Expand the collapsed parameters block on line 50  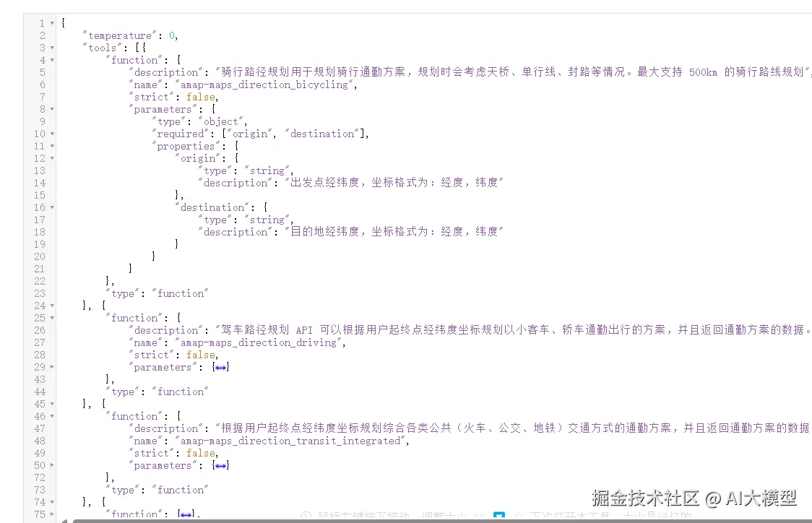click(220, 465)
